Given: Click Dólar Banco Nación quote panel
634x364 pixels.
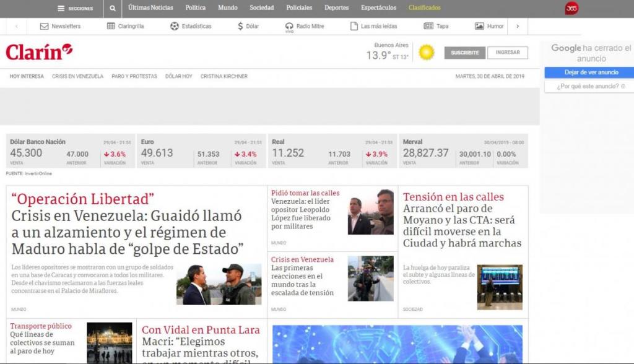Looking at the screenshot, I should coord(71,151).
